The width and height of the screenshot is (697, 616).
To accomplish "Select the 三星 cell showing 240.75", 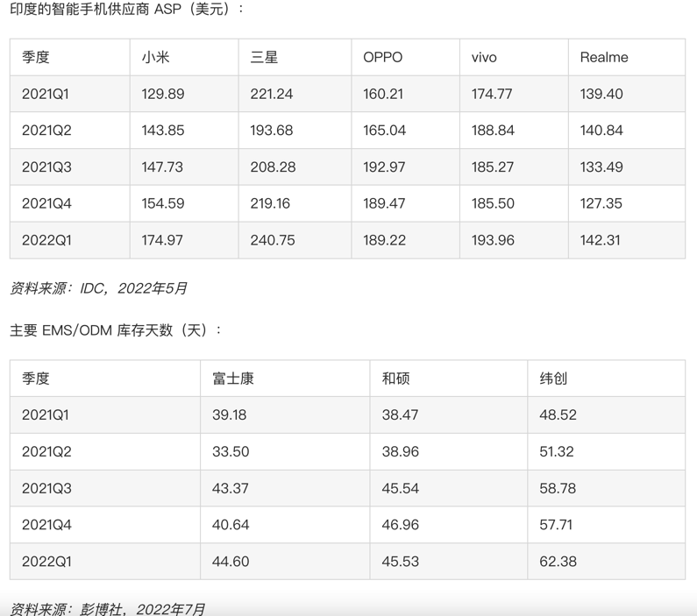I will pyautogui.click(x=273, y=239).
